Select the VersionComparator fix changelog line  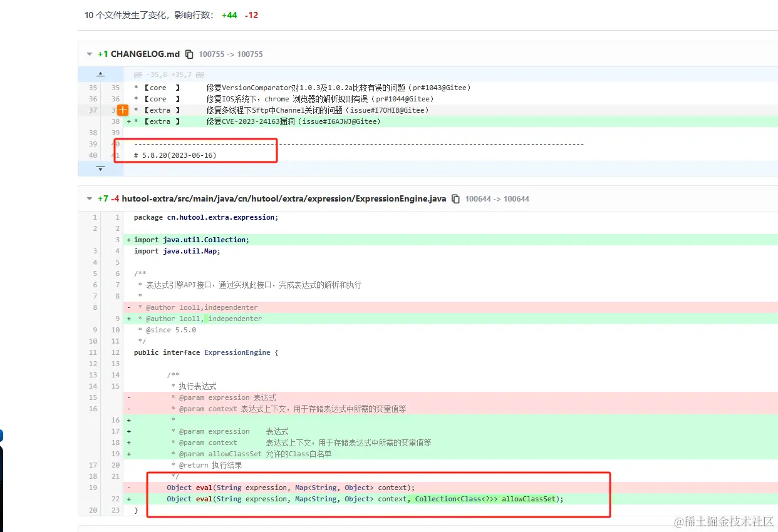pos(302,88)
